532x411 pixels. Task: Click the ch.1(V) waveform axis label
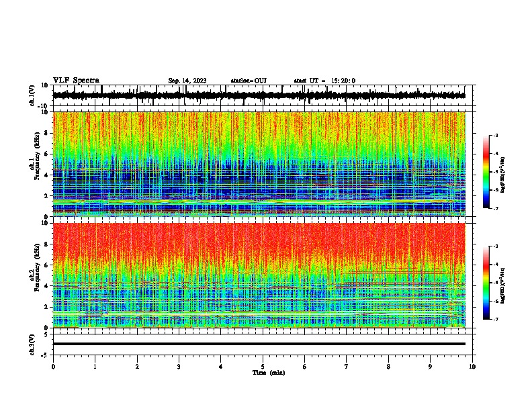coord(32,95)
